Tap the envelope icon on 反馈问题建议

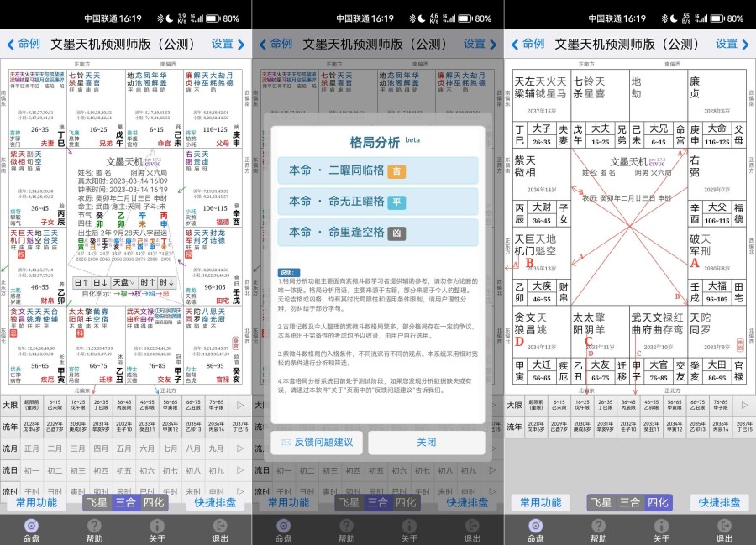[x=286, y=440]
